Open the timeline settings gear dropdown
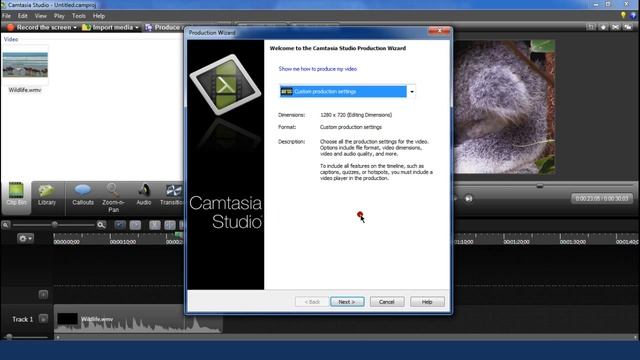The width and height of the screenshot is (640, 360). click(25, 238)
